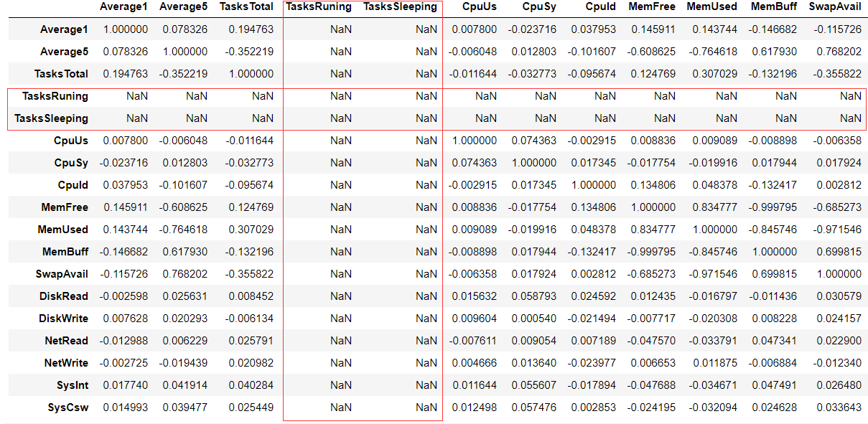
Task: Select the TasksSleeping column header
Action: 400,6
